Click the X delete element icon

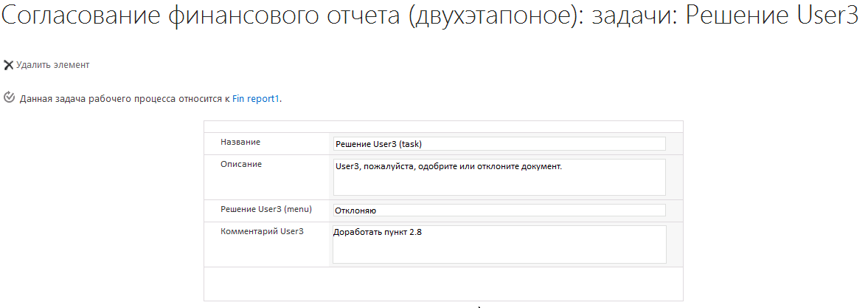coord(9,65)
